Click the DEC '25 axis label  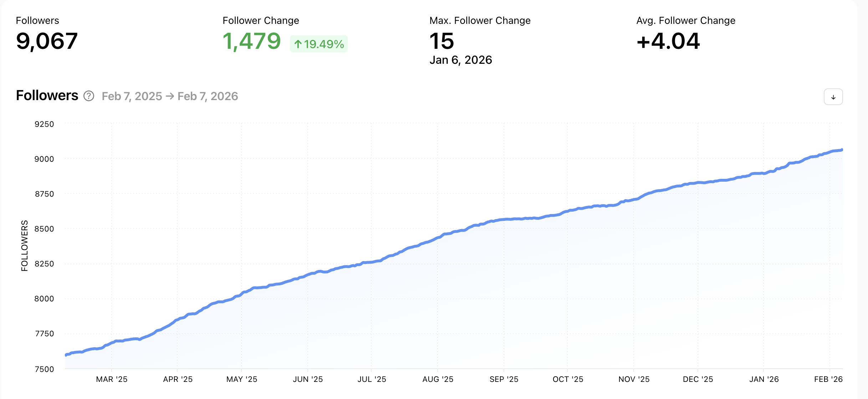(698, 379)
